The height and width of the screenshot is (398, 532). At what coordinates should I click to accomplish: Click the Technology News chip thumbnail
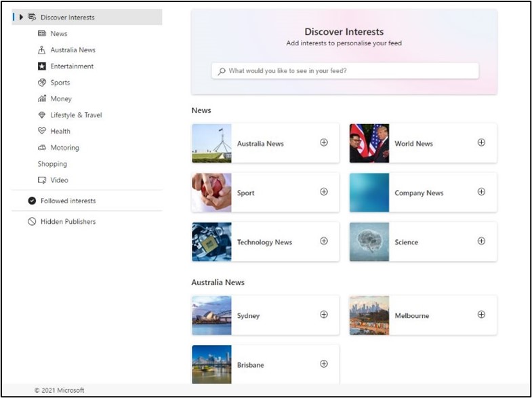coord(211,241)
